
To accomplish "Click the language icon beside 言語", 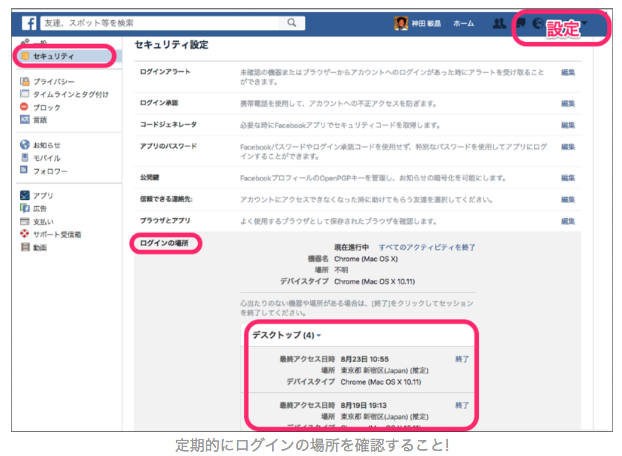I will 25,119.
